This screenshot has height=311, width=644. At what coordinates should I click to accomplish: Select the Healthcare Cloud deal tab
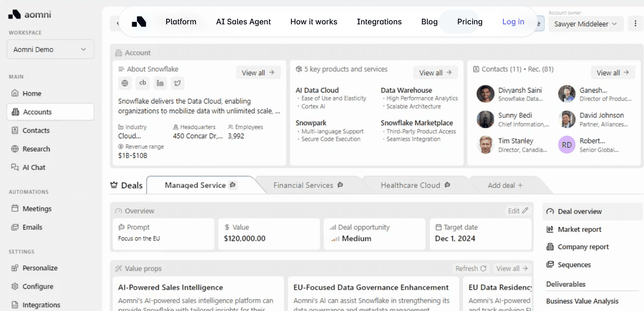pos(410,185)
